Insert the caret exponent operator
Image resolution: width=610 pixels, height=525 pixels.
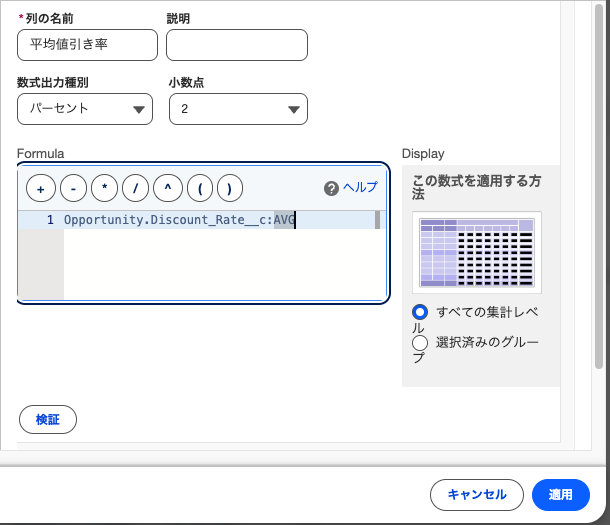coord(168,189)
